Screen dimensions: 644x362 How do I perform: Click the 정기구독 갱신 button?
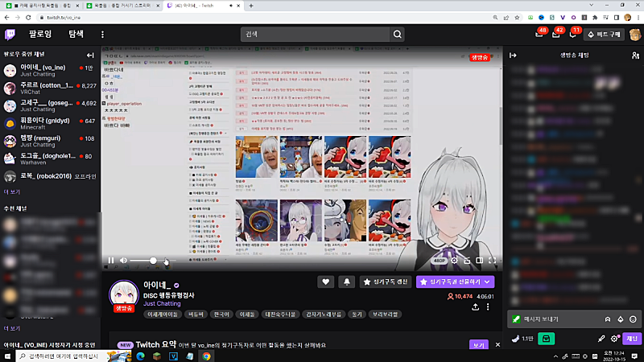click(x=386, y=282)
